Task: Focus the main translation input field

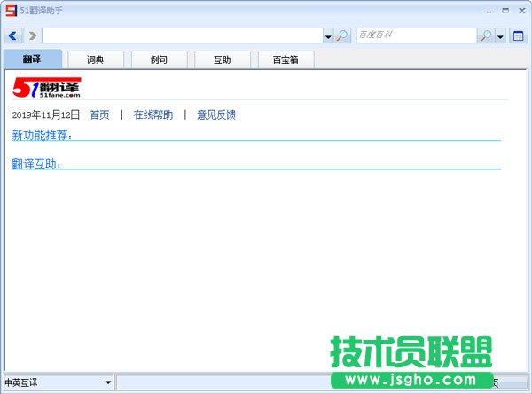Action: 183,35
